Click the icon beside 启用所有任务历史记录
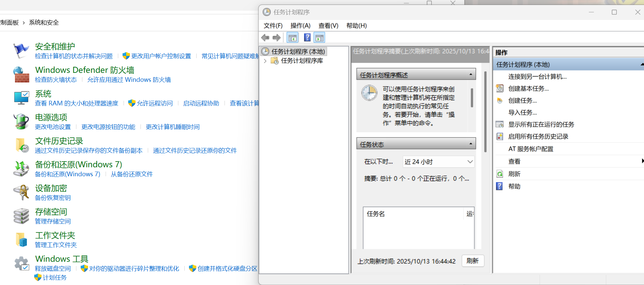The image size is (644, 285). [500, 136]
